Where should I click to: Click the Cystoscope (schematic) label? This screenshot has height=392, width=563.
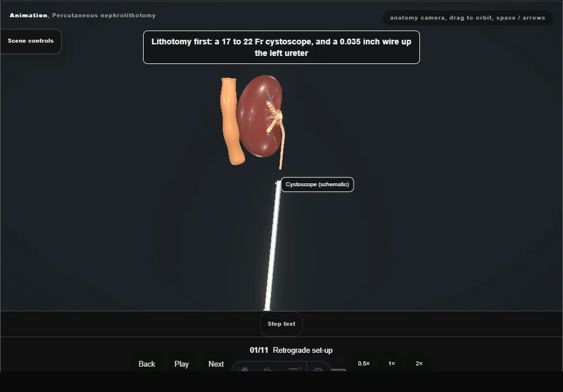point(317,184)
